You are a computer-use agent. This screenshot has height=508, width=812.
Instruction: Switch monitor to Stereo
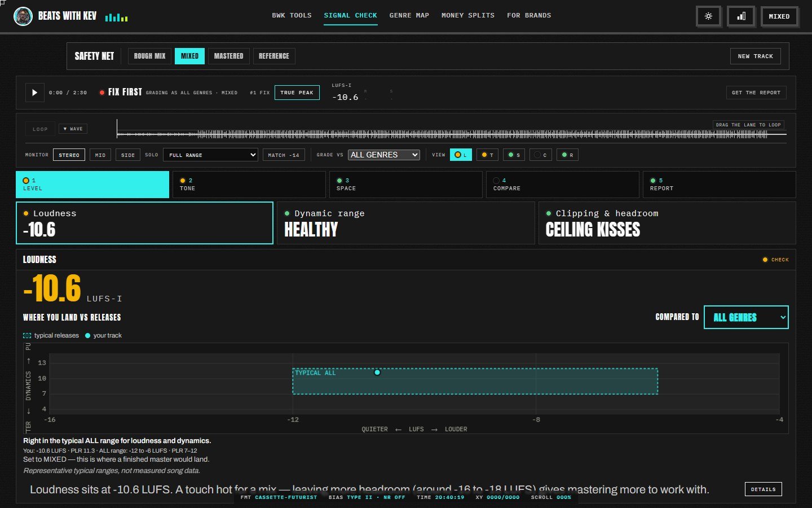coord(69,155)
